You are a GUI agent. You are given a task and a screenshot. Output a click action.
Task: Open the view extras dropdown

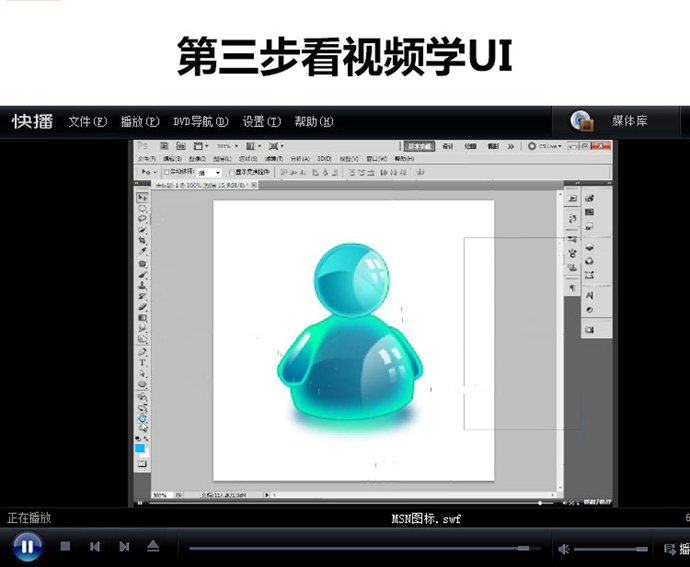click(x=201, y=146)
